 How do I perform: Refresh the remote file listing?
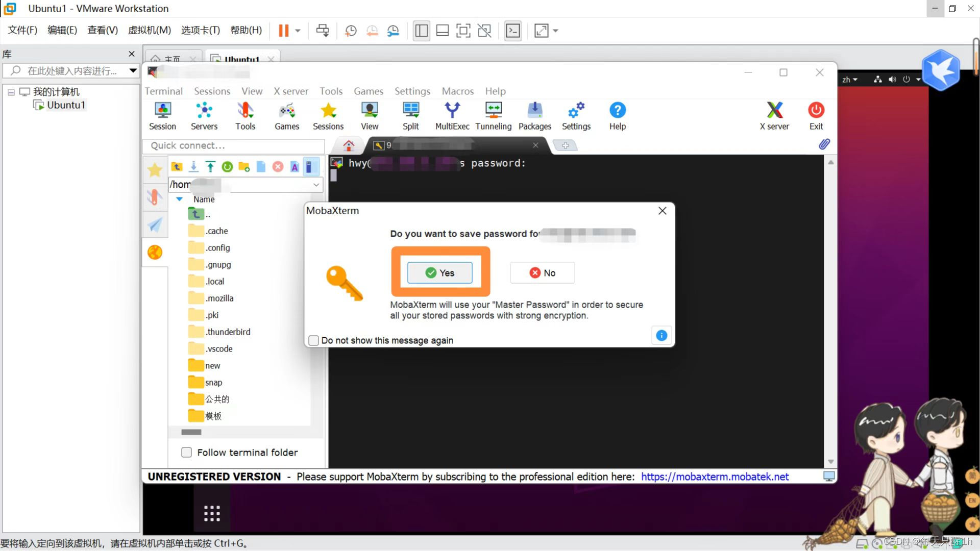tap(227, 167)
